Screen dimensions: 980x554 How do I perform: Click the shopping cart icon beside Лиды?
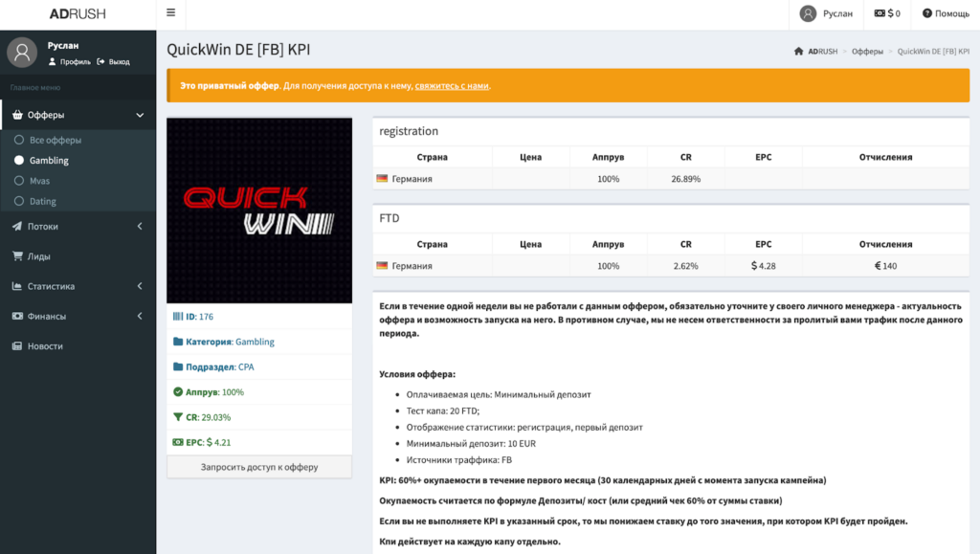[17, 256]
